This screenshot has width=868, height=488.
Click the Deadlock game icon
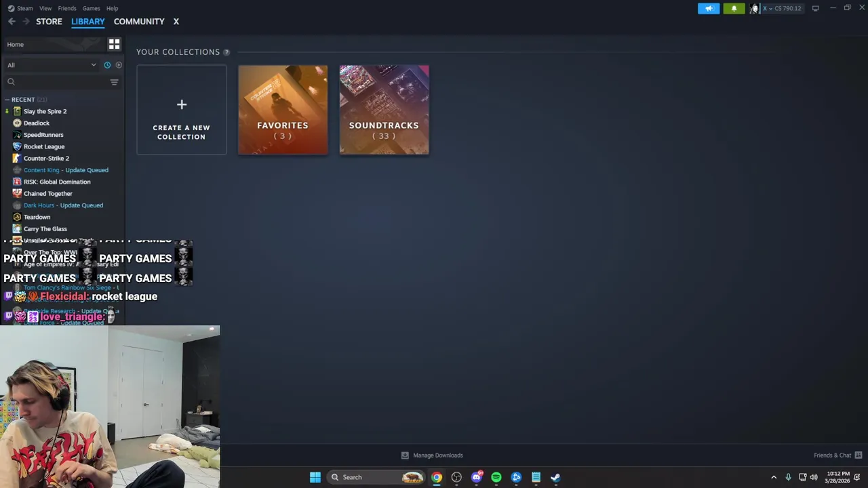(x=17, y=123)
